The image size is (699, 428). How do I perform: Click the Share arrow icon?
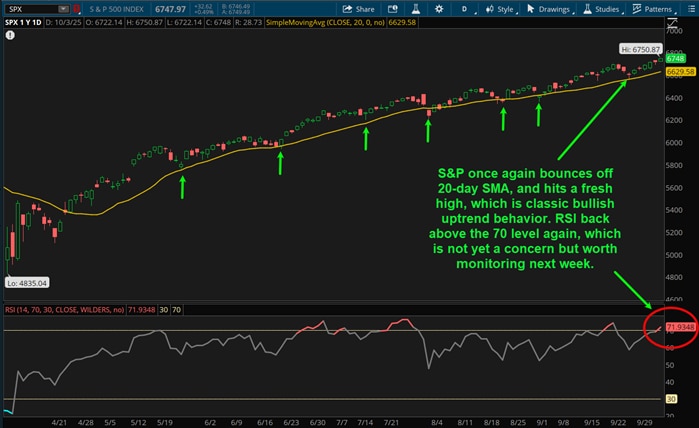point(343,9)
